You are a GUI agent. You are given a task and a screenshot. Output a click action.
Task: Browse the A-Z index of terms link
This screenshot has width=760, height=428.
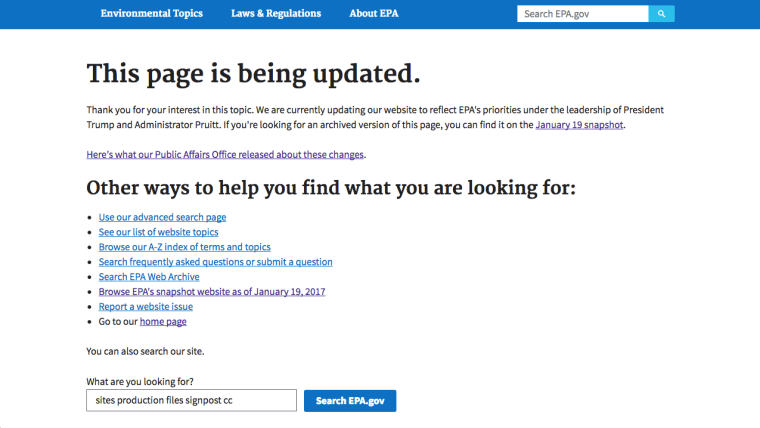click(185, 247)
